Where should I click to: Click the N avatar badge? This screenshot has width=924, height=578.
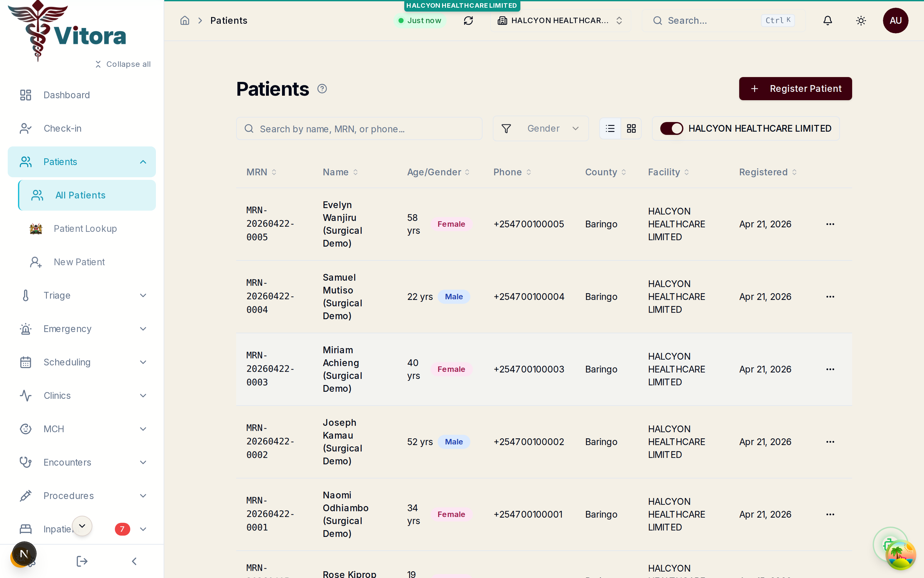(x=24, y=554)
